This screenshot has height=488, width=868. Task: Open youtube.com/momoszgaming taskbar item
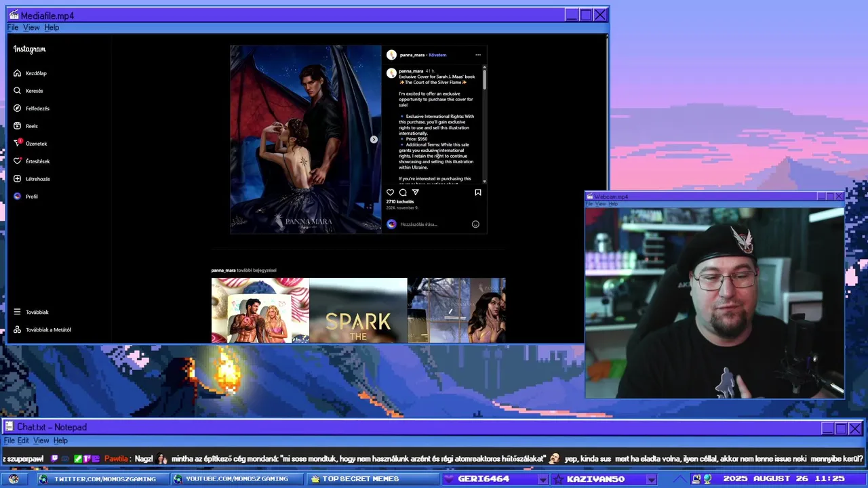(237, 479)
